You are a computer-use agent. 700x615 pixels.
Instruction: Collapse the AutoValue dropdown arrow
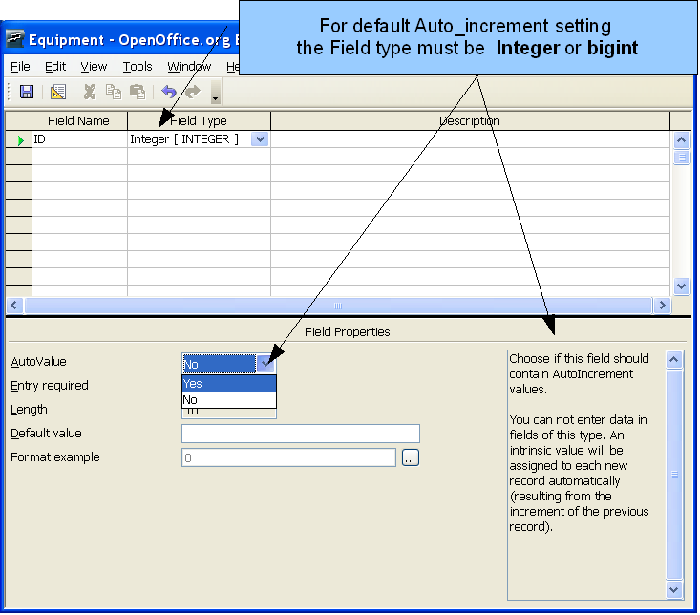[266, 364]
